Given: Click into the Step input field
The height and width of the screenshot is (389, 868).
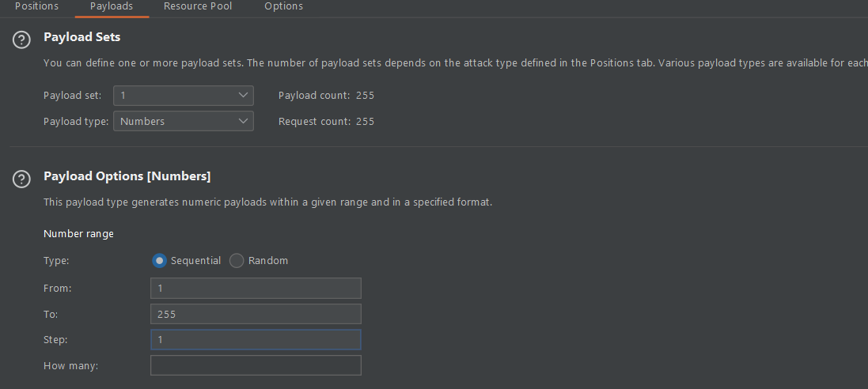Looking at the screenshot, I should tap(256, 340).
